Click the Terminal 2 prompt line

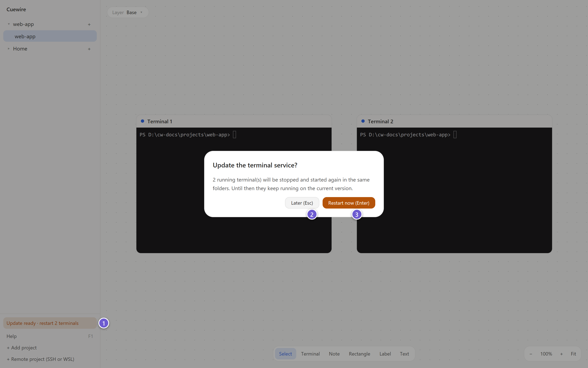tap(408, 135)
